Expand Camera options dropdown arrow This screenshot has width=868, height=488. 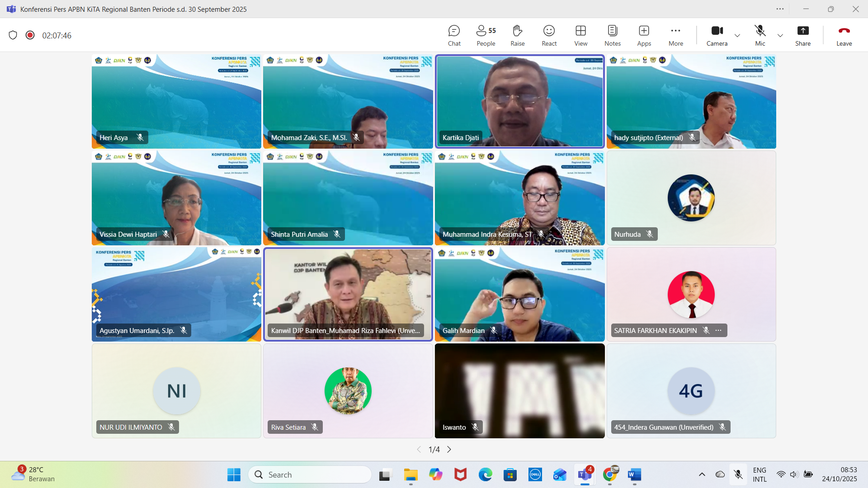point(737,35)
